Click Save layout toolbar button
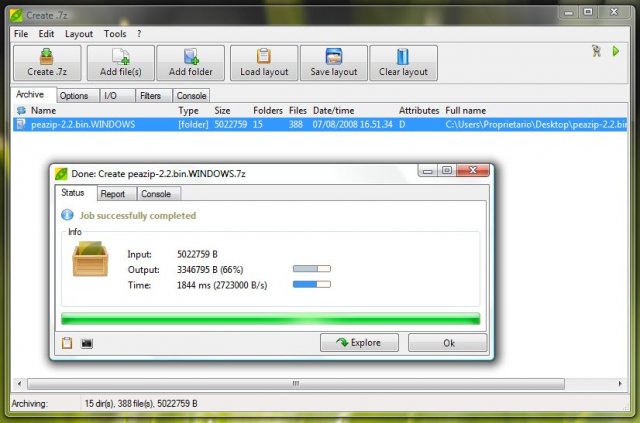Image resolution: width=640 pixels, height=423 pixels. 334,63
